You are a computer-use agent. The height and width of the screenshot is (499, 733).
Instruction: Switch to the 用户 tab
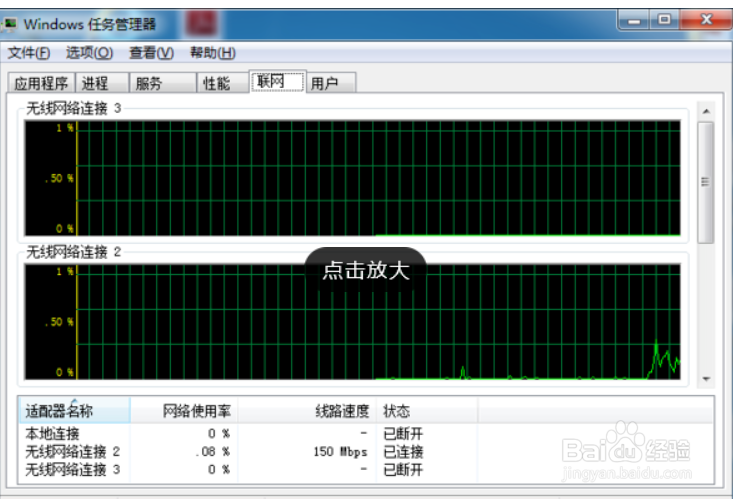pyautogui.click(x=331, y=83)
